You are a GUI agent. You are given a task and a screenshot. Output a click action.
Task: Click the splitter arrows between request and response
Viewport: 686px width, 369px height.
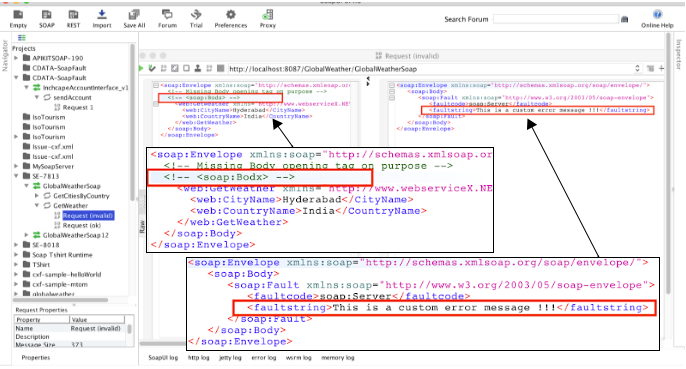click(x=368, y=81)
